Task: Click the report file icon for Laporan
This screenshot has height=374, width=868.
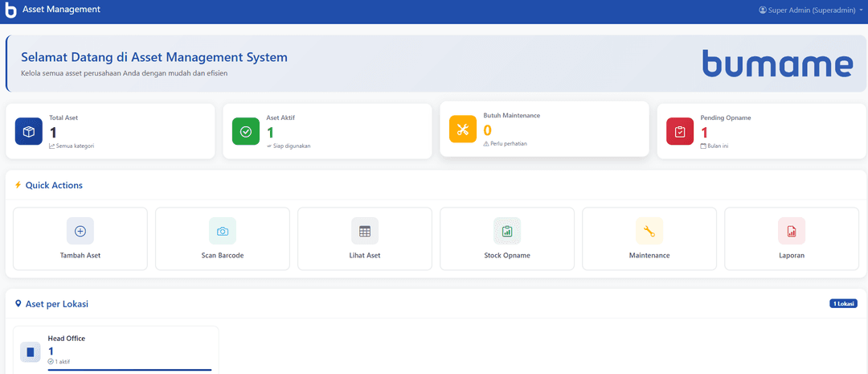Action: pyautogui.click(x=792, y=231)
